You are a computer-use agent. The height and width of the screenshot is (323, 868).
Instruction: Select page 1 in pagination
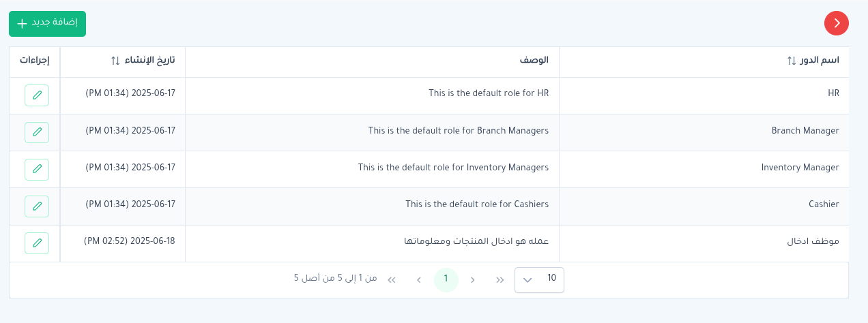(446, 279)
